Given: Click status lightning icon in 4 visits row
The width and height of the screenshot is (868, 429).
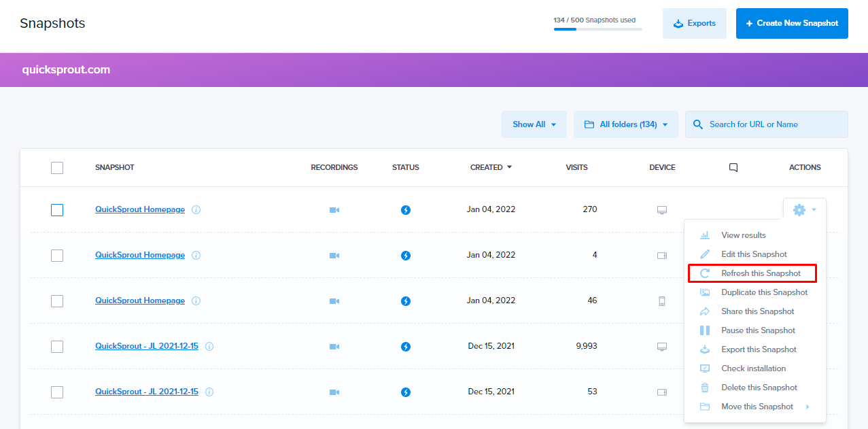Looking at the screenshot, I should 406,256.
